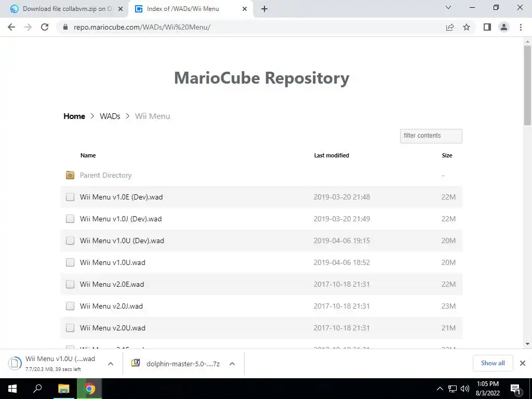Image resolution: width=532 pixels, height=399 pixels.
Task: Click the 23M size of v2.0J
Action: click(448, 306)
